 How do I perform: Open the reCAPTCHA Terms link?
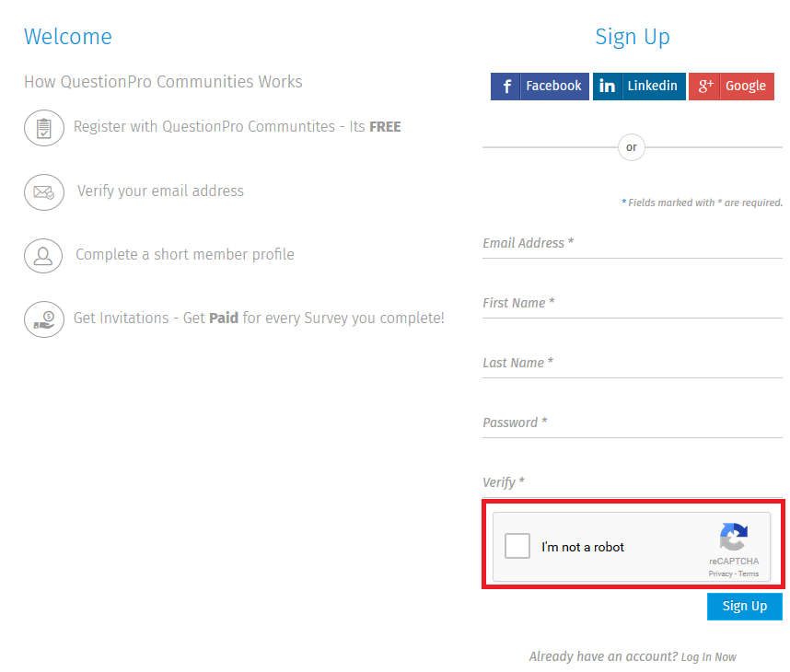pyautogui.click(x=749, y=574)
